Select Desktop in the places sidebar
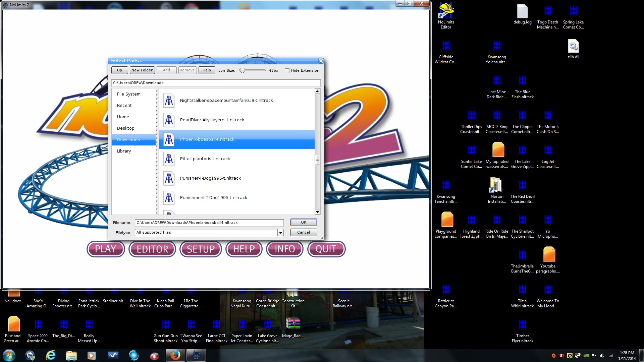The image size is (644, 362). [125, 128]
